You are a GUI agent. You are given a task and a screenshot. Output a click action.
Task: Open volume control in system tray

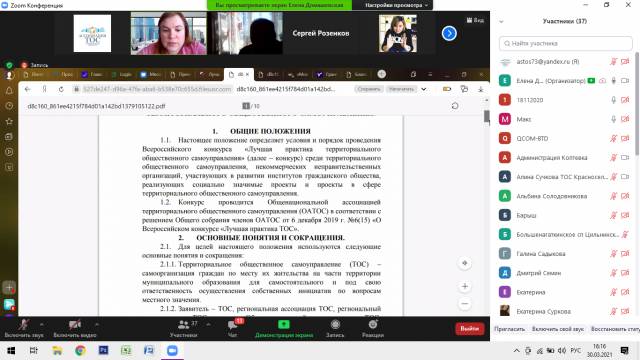[562, 351]
